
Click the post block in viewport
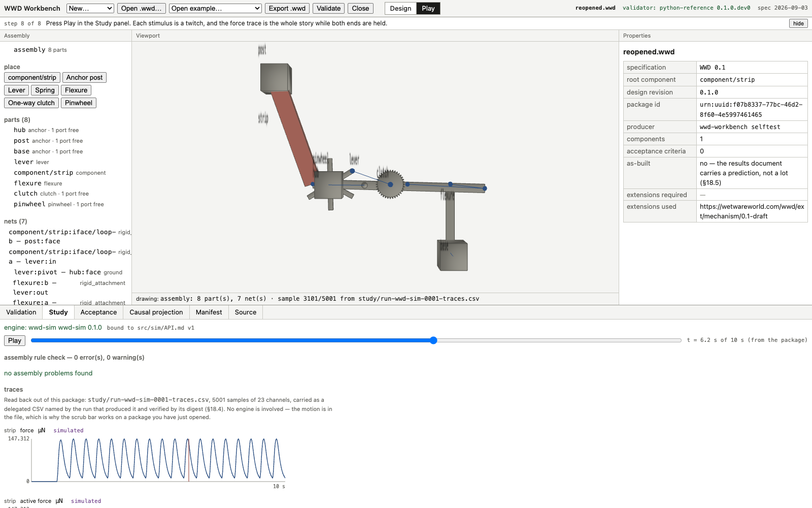point(276,78)
